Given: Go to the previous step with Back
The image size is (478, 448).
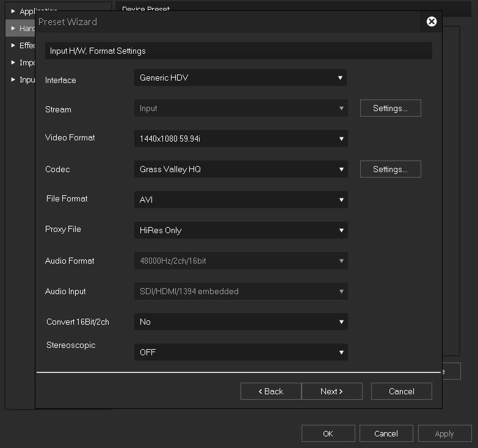Looking at the screenshot, I should [270, 391].
